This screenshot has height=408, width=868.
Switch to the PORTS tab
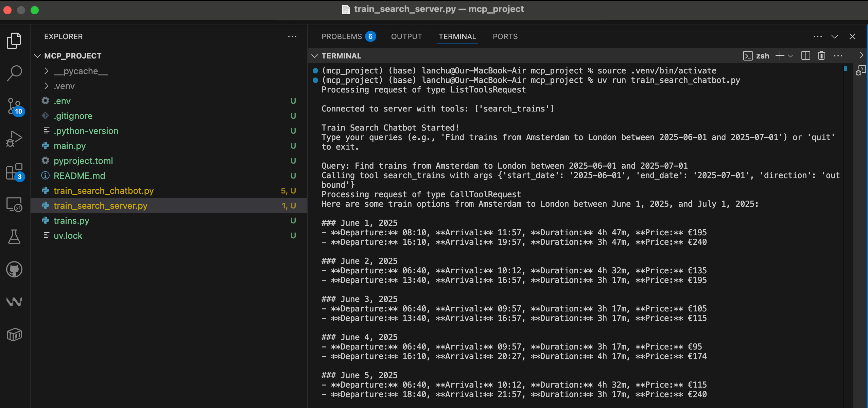click(x=505, y=36)
